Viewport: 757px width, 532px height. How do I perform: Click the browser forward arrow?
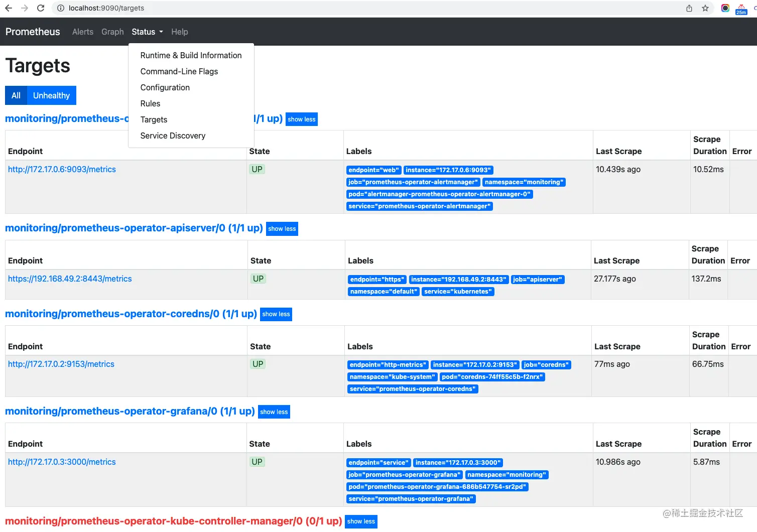tap(25, 8)
